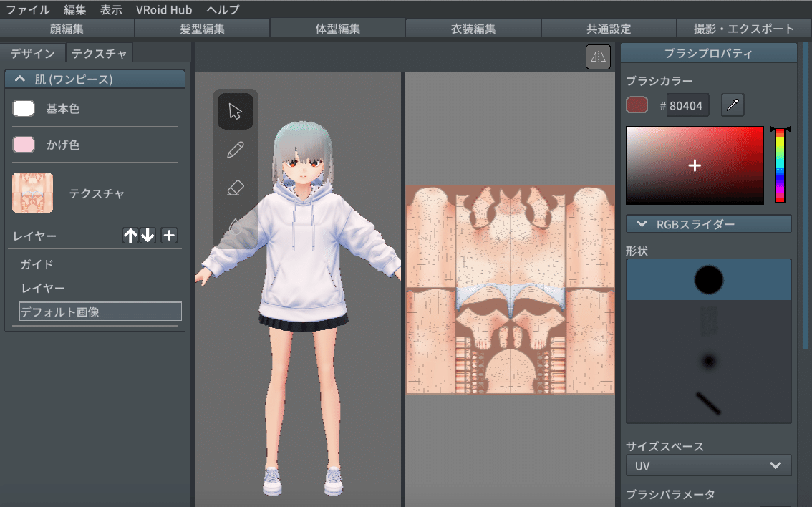
Task: Click inside the saturation color picker square
Action: (x=695, y=165)
